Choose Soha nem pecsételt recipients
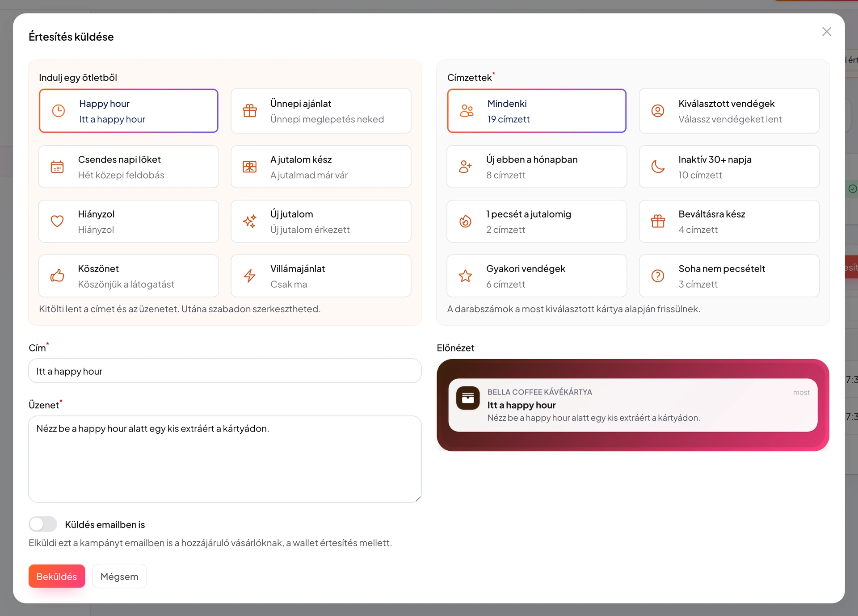This screenshot has width=858, height=616. click(729, 276)
